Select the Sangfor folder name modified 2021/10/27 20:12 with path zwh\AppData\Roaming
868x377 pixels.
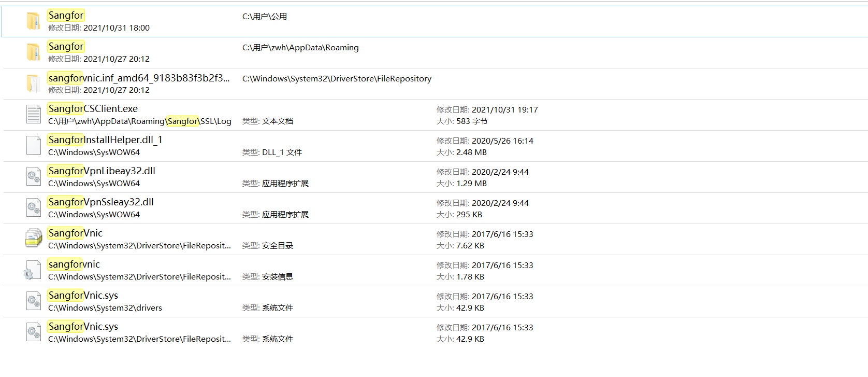point(66,47)
